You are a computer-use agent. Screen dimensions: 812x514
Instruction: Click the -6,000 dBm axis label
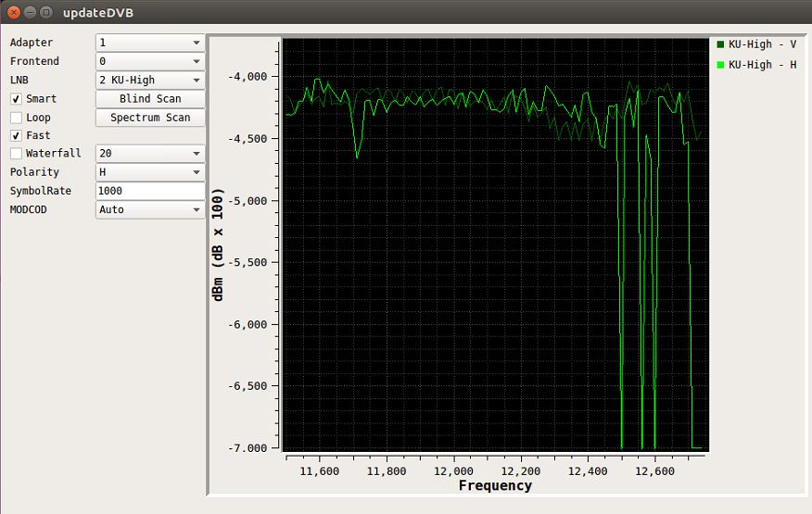247,324
